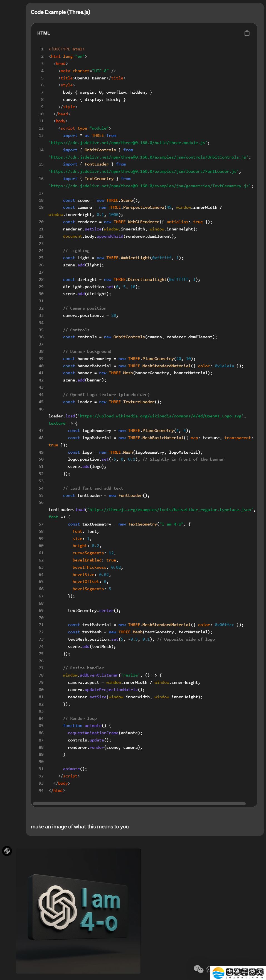The height and width of the screenshot is (980, 266).
Task: Click the color value 0x1a1a1a in bannerMaterial line
Action: coord(224,366)
